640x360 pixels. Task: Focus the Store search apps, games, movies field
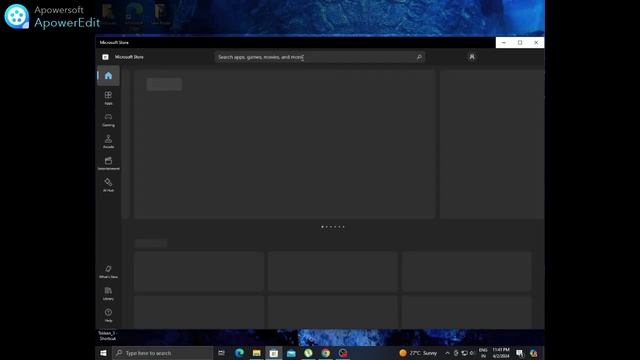(x=320, y=57)
